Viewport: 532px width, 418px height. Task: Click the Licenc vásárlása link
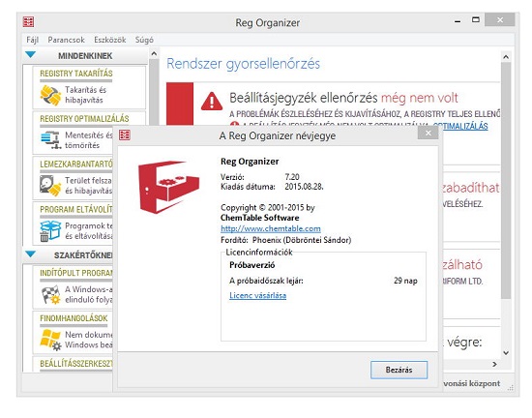258,295
